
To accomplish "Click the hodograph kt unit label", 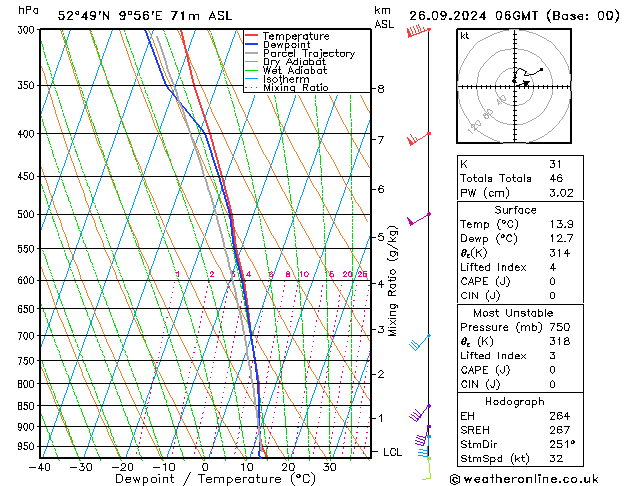I will tap(465, 36).
